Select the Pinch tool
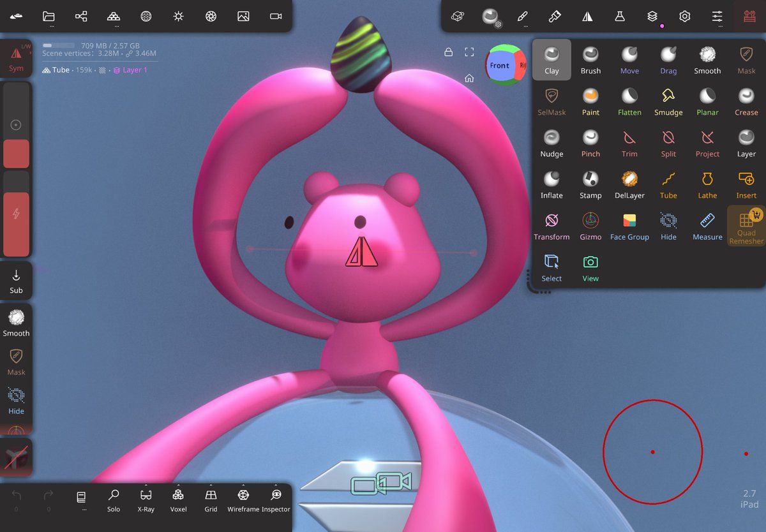Viewport: 766px width, 532px height. click(590, 143)
